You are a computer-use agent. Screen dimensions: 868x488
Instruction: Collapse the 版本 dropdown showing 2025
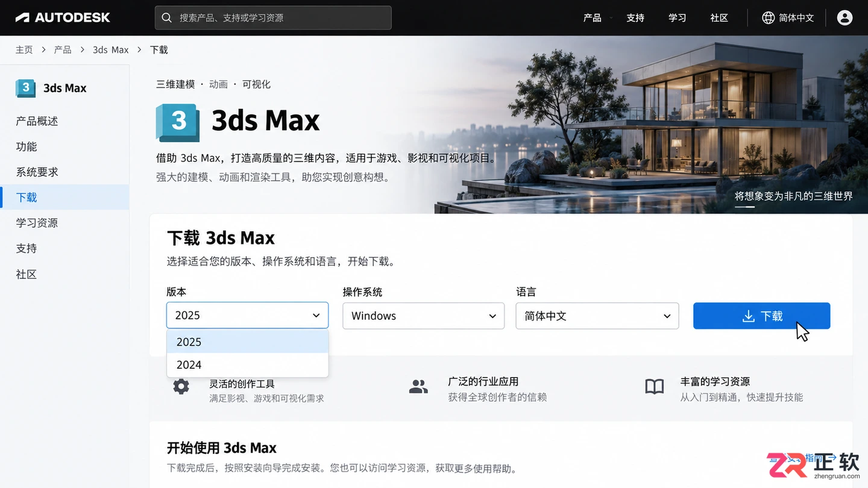(x=247, y=315)
